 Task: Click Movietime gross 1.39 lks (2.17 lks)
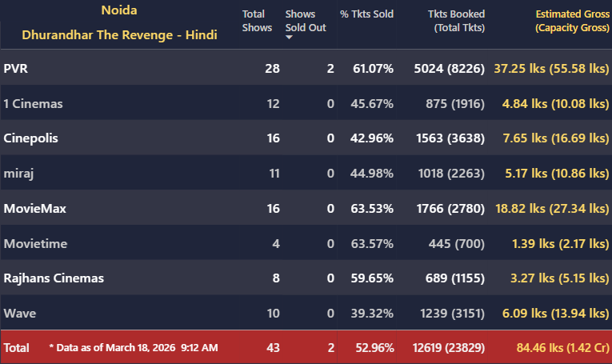point(561,244)
